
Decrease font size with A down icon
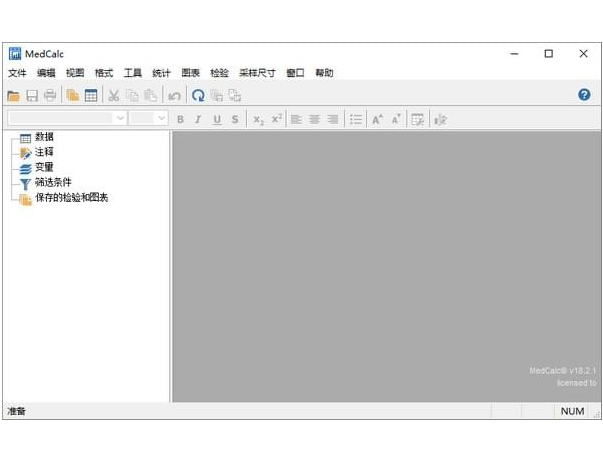coord(396,119)
